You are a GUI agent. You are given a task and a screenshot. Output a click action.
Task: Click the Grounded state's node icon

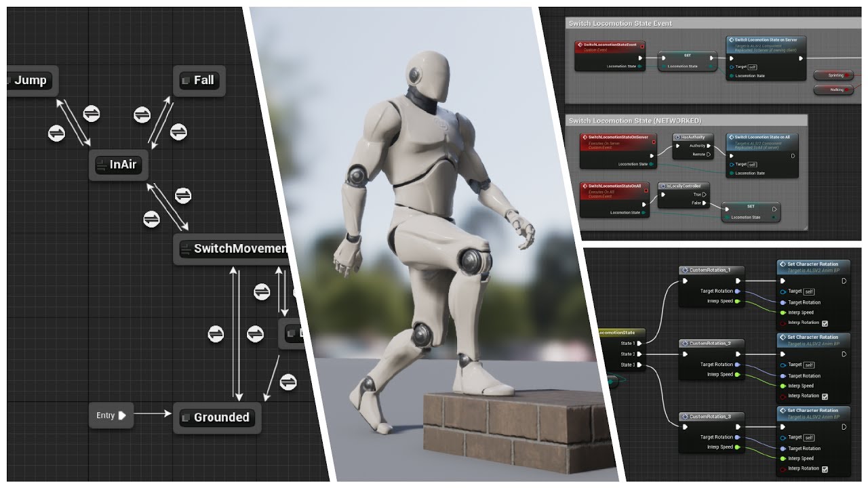[x=185, y=418]
